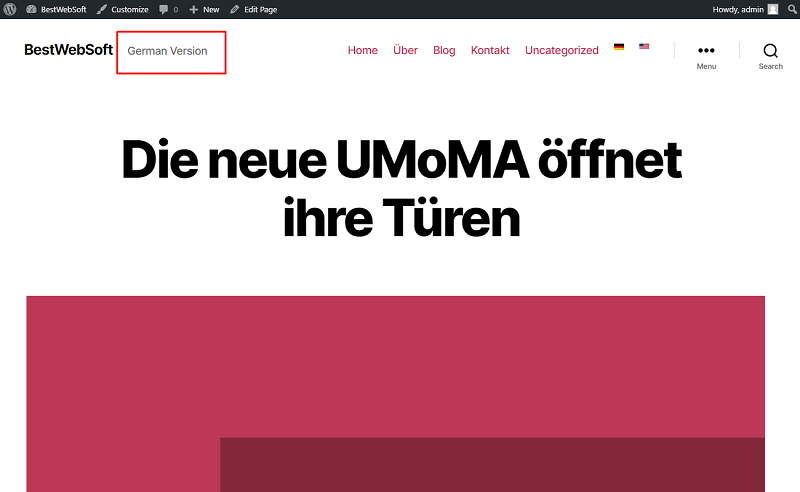Image resolution: width=800 pixels, height=492 pixels.
Task: Open the Howdy, admin account menu
Action: [745, 9]
